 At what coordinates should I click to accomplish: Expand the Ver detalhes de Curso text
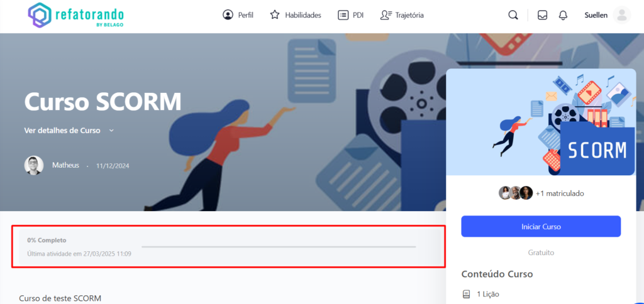pos(62,131)
